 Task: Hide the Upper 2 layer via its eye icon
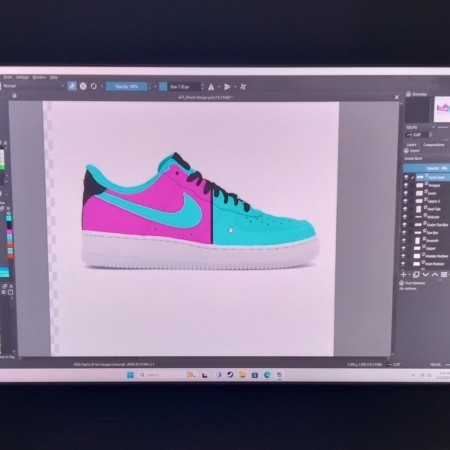(x=406, y=201)
